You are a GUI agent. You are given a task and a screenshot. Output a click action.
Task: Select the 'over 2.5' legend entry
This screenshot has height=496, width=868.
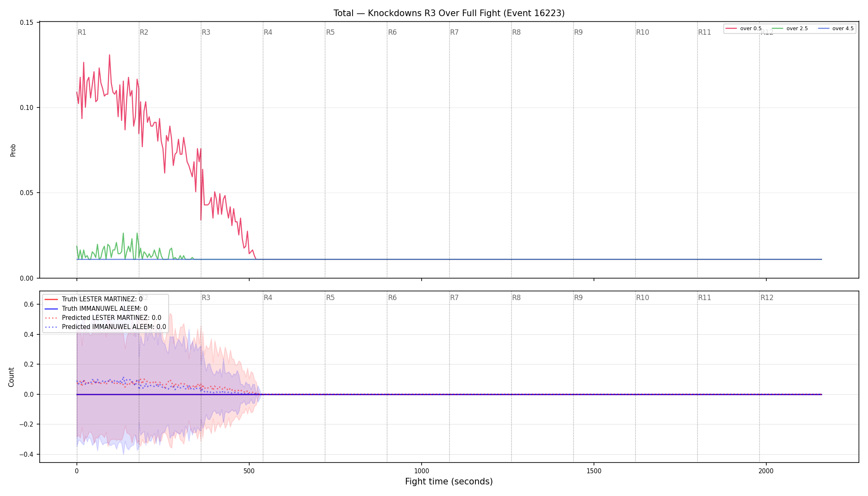tap(790, 29)
